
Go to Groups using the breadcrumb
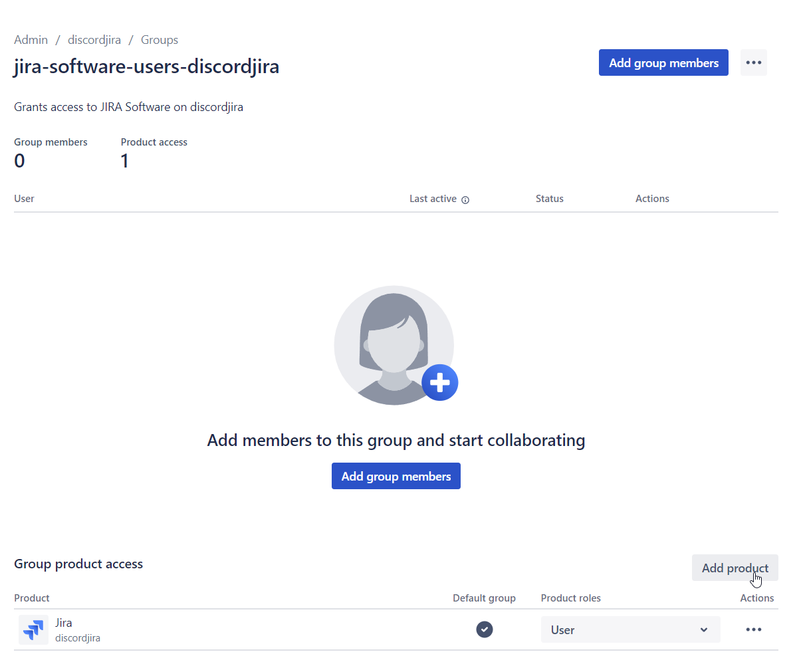click(159, 39)
